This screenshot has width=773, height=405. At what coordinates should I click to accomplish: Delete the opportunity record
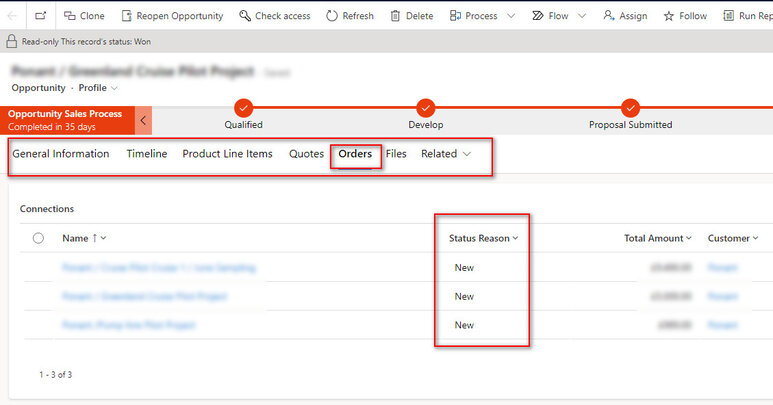(412, 16)
